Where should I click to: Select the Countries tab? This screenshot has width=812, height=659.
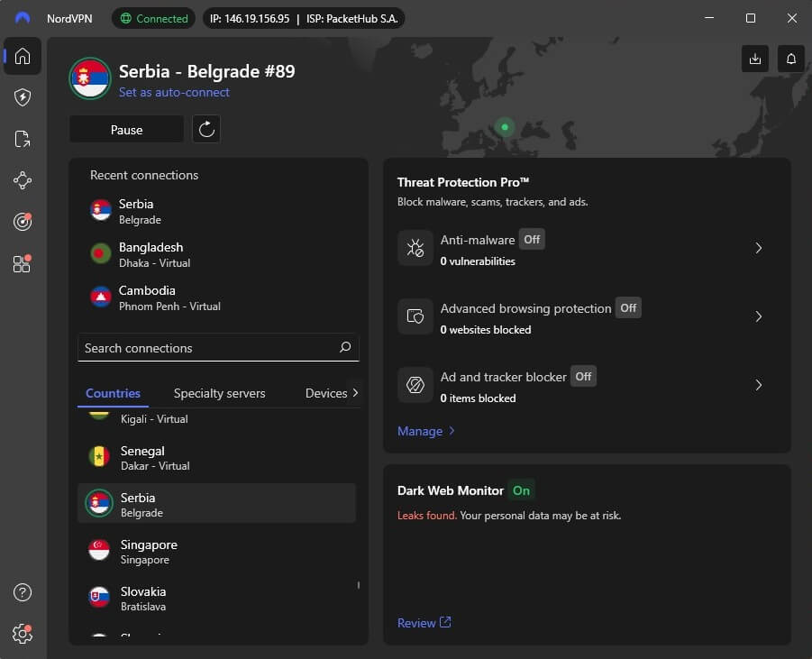point(113,393)
